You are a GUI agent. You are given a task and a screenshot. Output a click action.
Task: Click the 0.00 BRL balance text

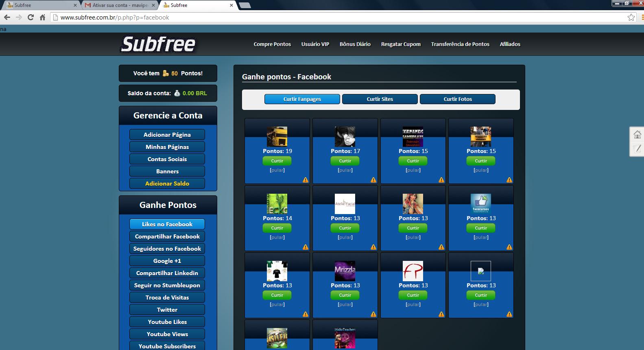point(195,93)
